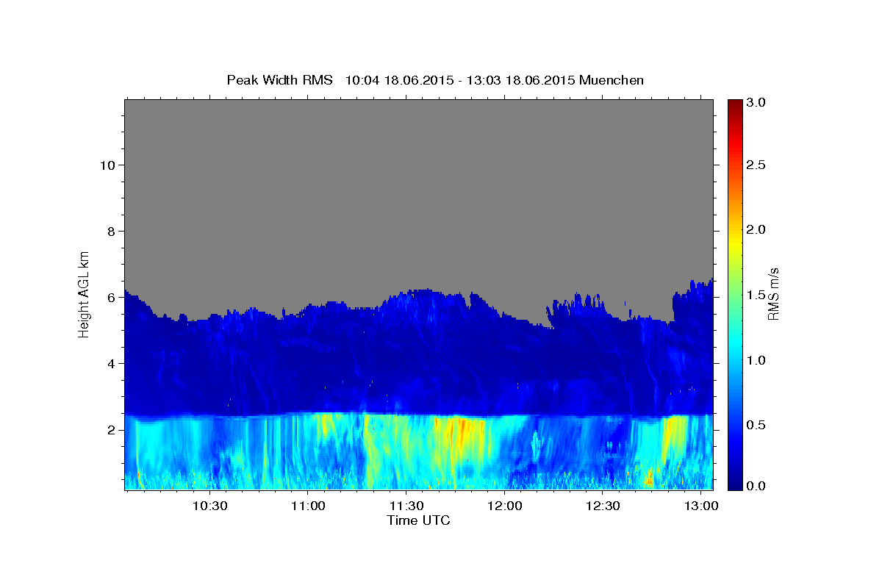Click the colorbar value 2.5
Viewport: 882px width, 588px height.
pos(757,165)
